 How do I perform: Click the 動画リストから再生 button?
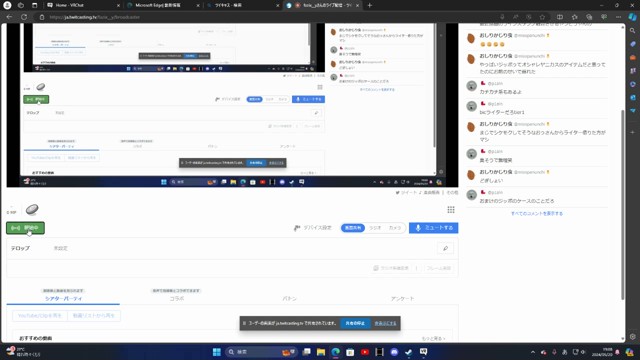93,316
